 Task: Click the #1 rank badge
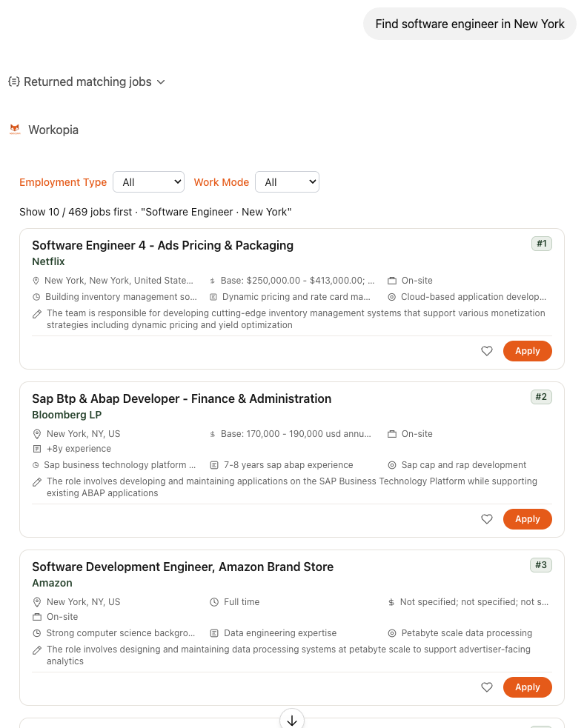point(542,244)
